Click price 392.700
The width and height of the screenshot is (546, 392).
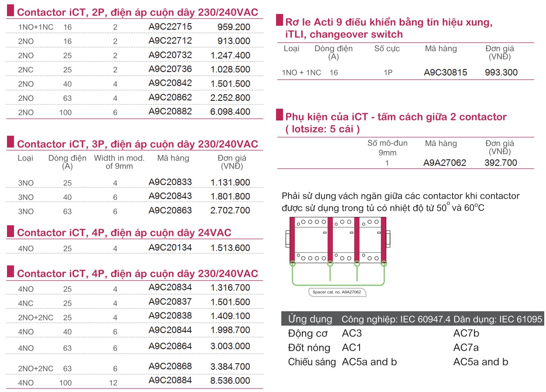(501, 163)
